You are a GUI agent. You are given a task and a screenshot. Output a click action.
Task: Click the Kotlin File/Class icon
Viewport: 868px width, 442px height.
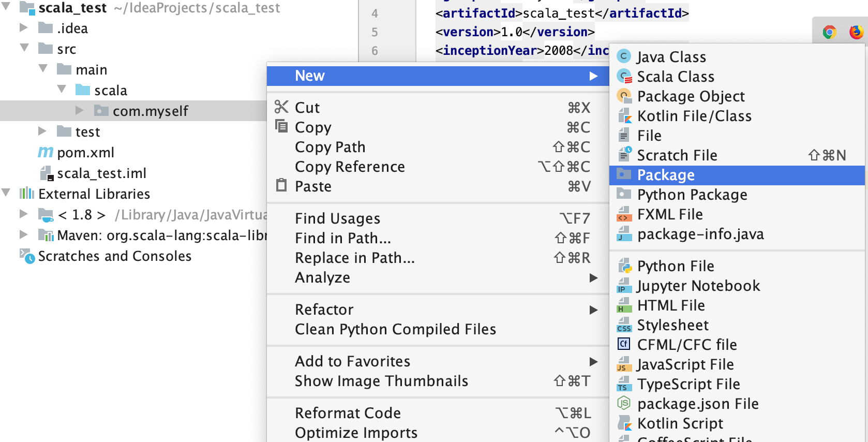pos(624,116)
